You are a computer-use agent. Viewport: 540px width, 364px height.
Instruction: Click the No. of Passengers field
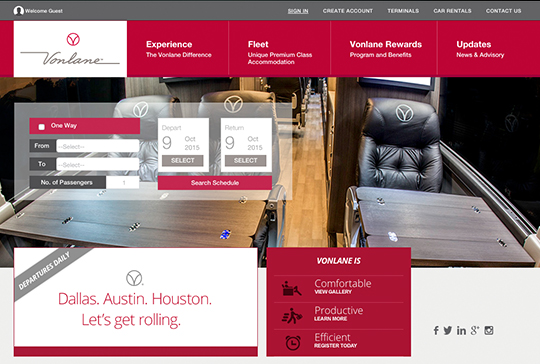click(123, 183)
